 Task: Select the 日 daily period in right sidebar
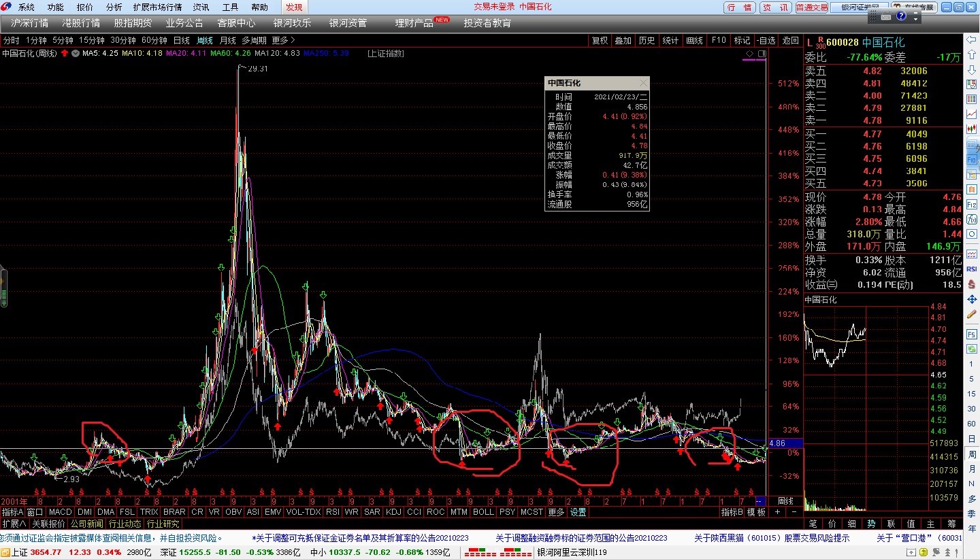click(x=972, y=439)
